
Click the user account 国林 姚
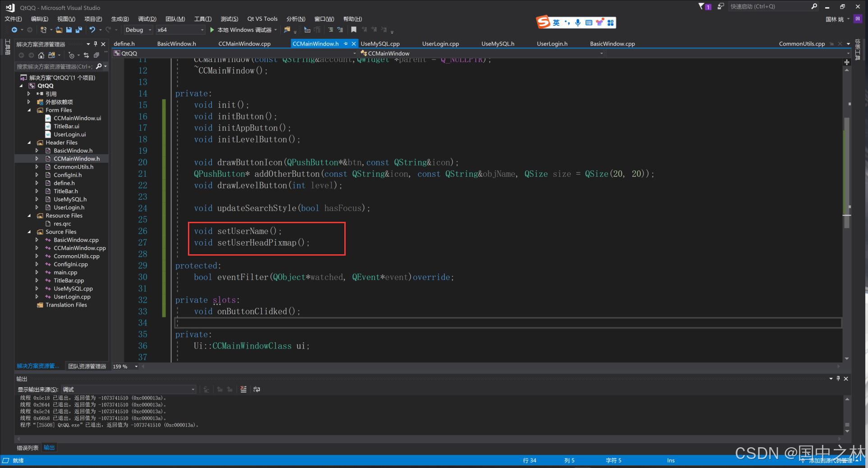coord(835,19)
